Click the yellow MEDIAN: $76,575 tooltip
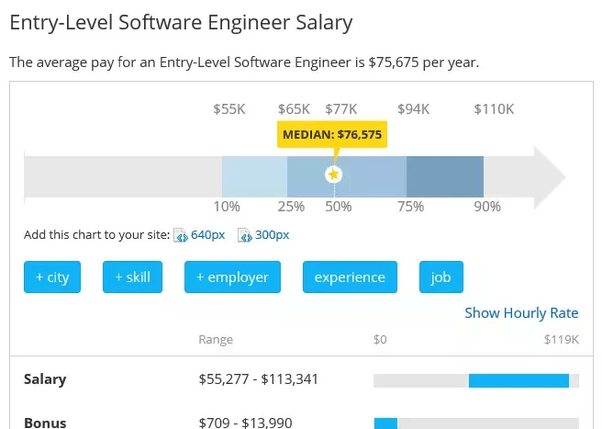 [x=332, y=134]
